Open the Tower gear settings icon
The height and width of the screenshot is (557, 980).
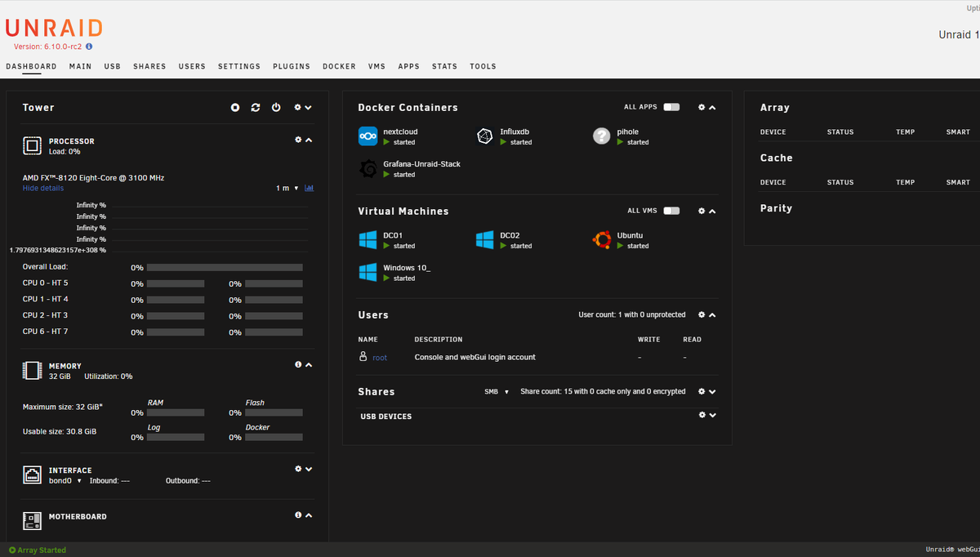point(298,108)
